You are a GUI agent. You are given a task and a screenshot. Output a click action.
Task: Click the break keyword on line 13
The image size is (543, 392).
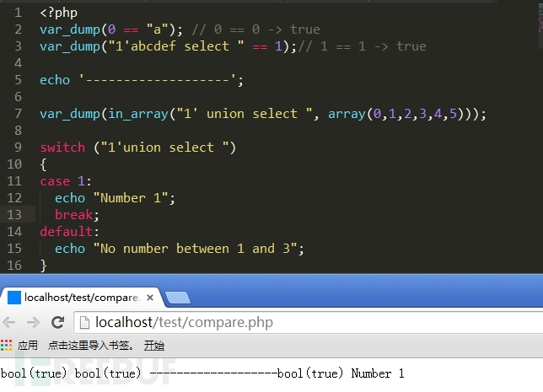73,215
